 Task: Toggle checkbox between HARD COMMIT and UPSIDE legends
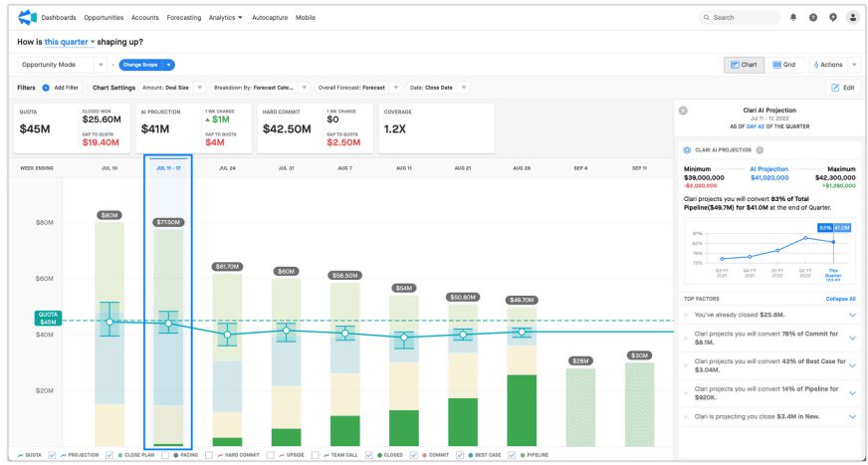[x=270, y=455]
